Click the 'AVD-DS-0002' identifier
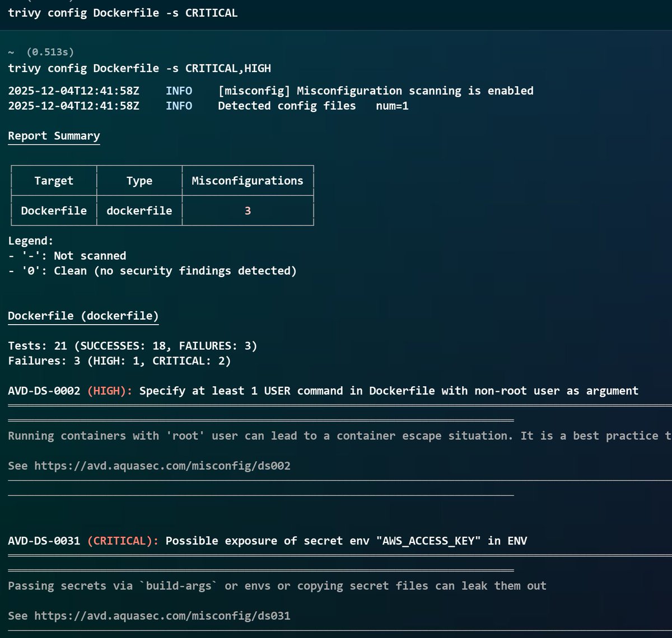Screen dimensions: 672x638 click(44, 391)
